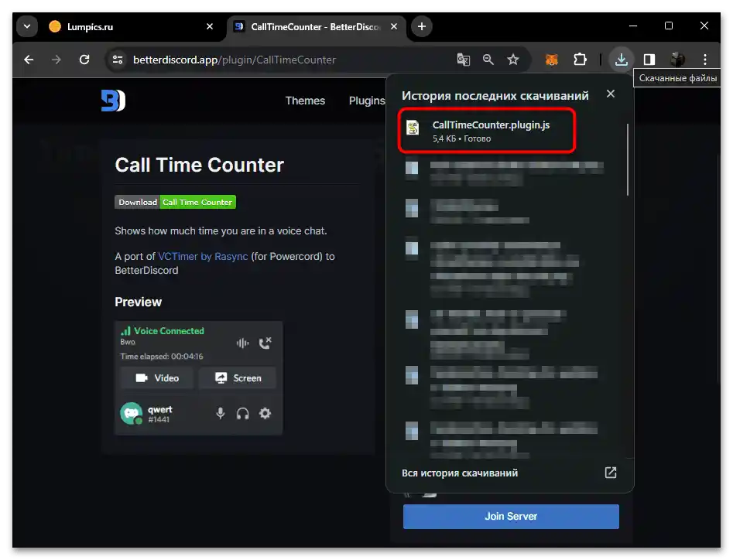
Task: Click the Call Time Counter heading
Action: click(x=199, y=165)
